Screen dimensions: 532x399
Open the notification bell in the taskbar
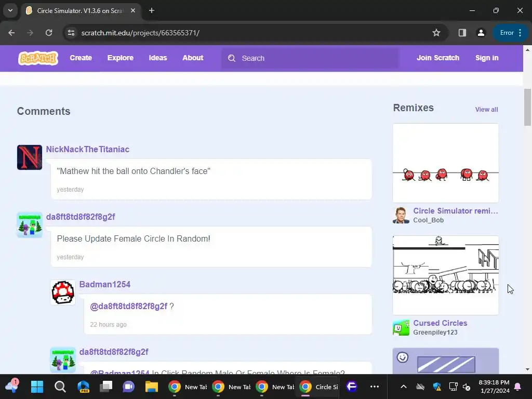tap(518, 387)
